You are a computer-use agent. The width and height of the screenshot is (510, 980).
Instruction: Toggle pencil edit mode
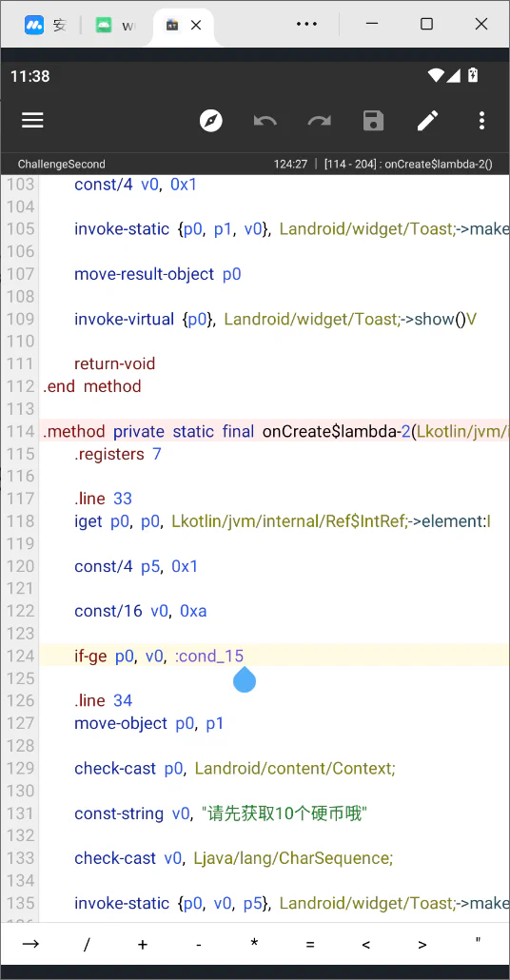(x=427, y=120)
